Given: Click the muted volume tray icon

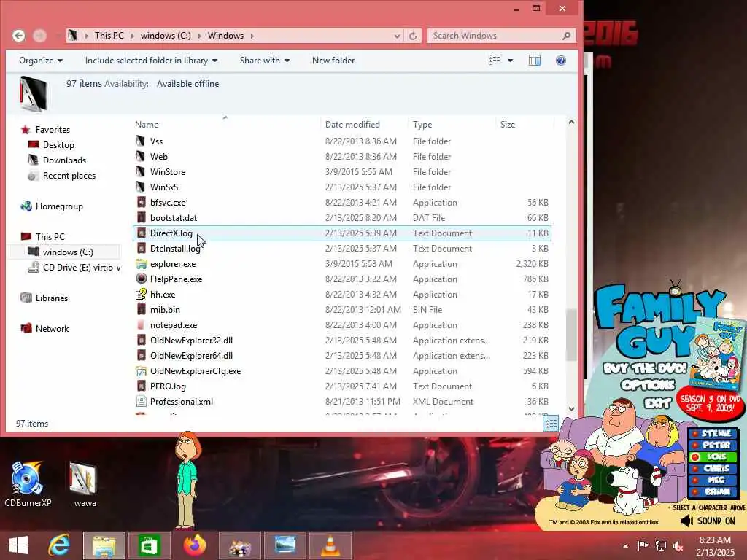Looking at the screenshot, I should pyautogui.click(x=678, y=546).
